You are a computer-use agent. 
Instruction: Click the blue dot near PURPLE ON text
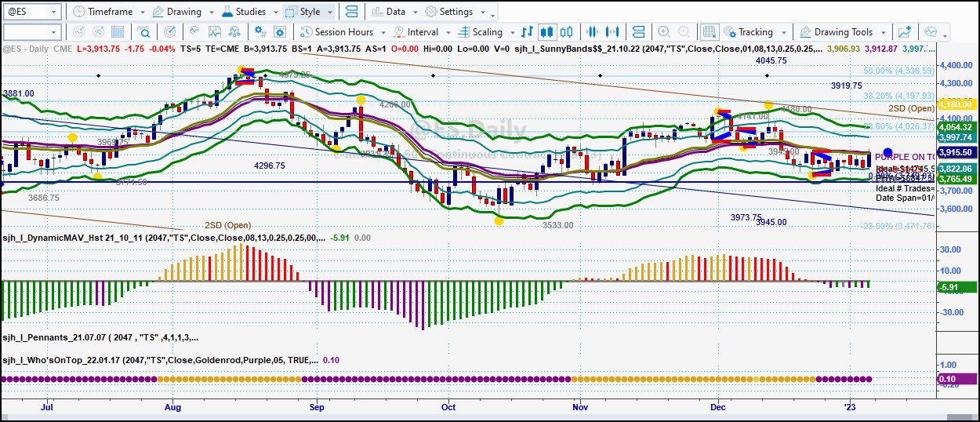(887, 152)
